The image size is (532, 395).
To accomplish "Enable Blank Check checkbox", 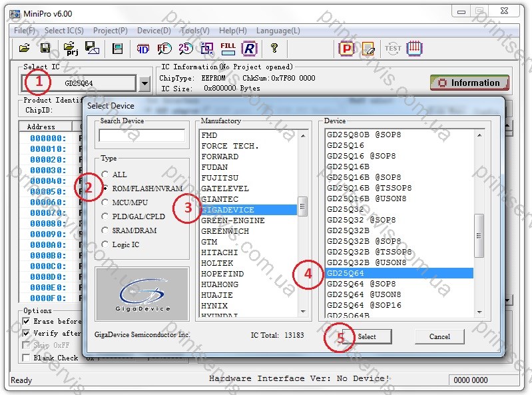I will [26, 358].
